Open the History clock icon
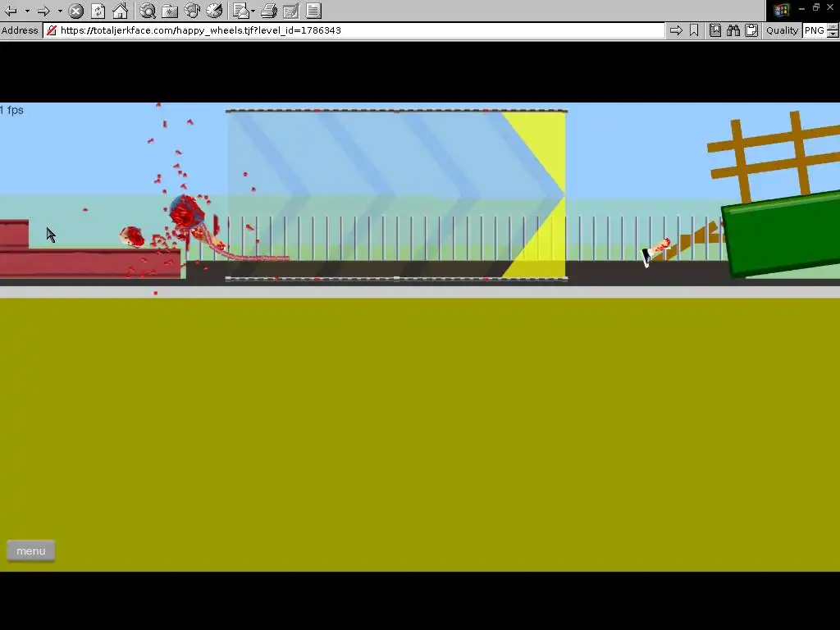The width and height of the screenshot is (840, 630). pos(214,11)
